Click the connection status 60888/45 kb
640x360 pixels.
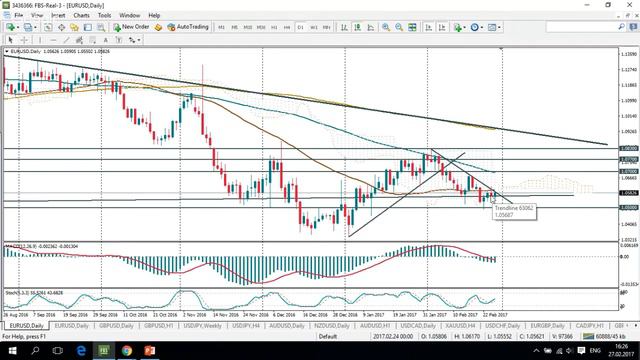click(x=604, y=336)
